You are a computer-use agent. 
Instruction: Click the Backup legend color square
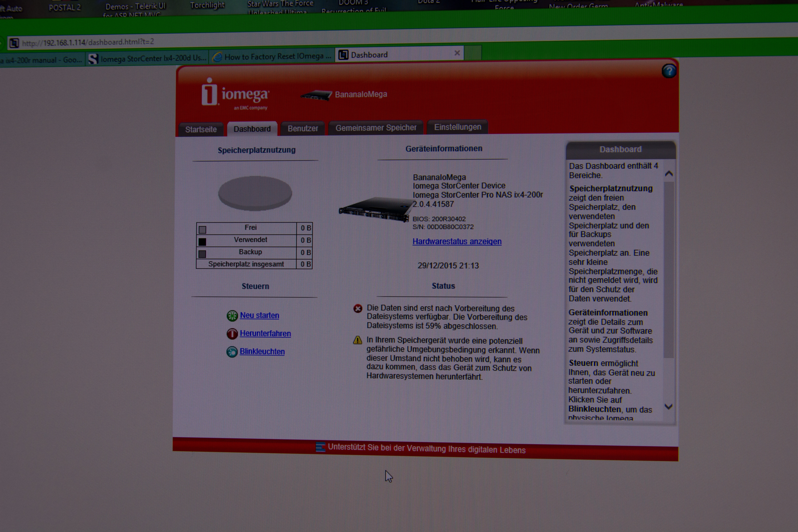(202, 254)
